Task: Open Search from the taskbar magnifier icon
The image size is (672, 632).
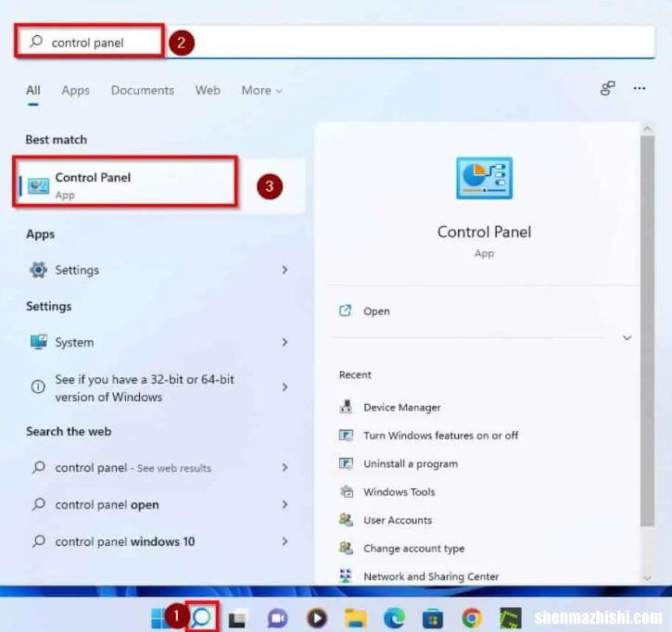Action: 201,617
